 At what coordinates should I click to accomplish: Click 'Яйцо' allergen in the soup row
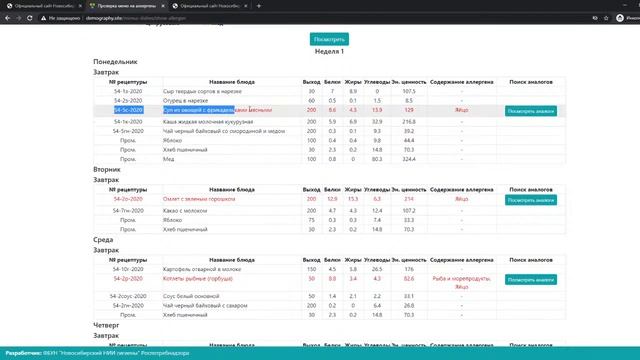[x=462, y=110]
